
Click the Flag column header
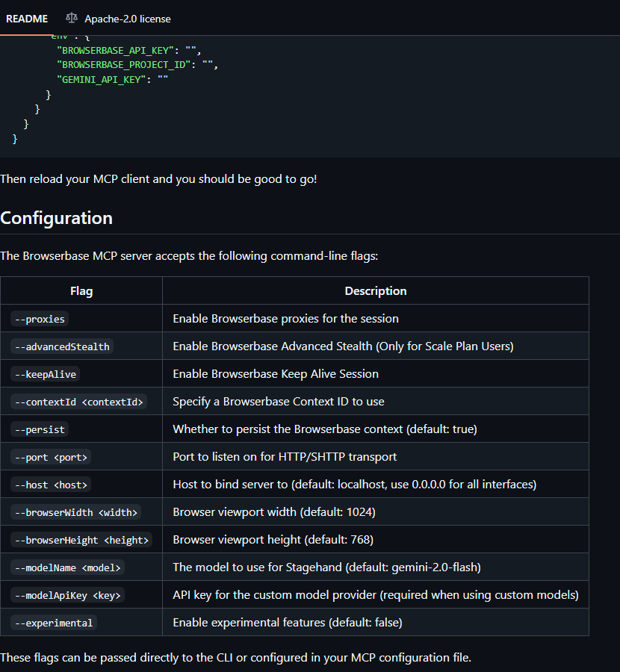pyautogui.click(x=81, y=291)
